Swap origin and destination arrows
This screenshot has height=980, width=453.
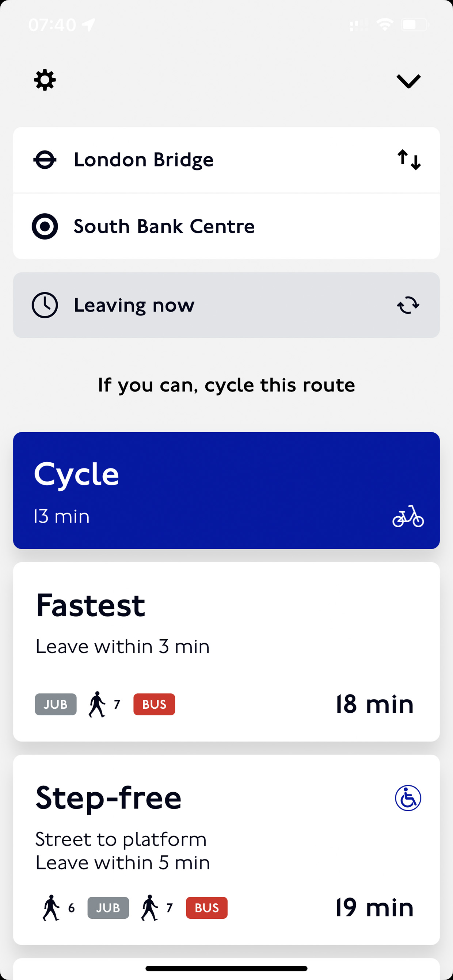409,160
